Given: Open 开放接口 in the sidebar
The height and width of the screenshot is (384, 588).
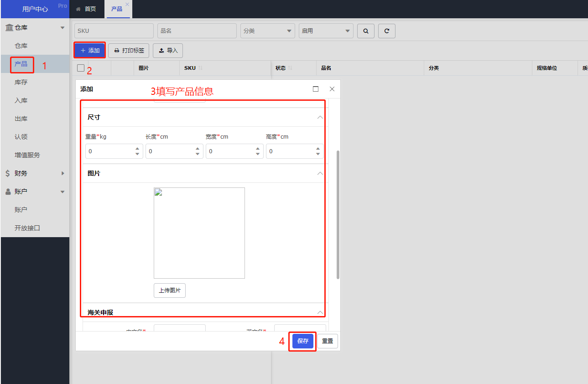Looking at the screenshot, I should (35, 228).
